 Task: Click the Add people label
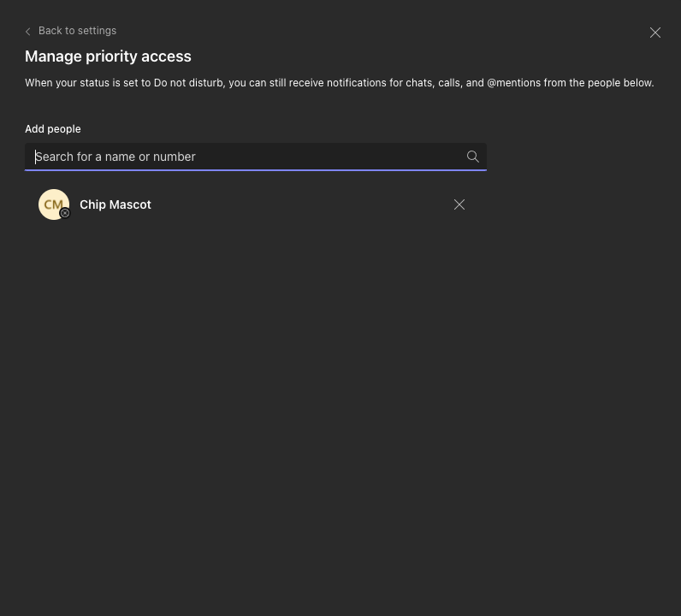click(x=52, y=129)
